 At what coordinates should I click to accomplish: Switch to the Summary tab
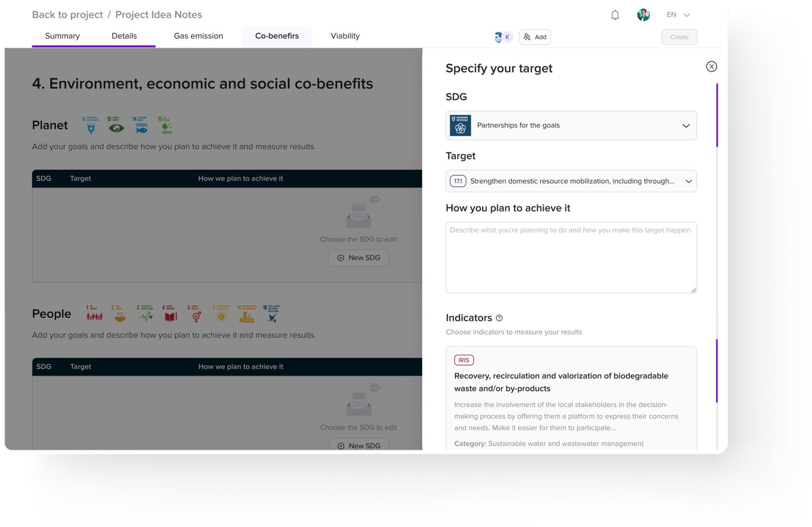[x=62, y=36]
